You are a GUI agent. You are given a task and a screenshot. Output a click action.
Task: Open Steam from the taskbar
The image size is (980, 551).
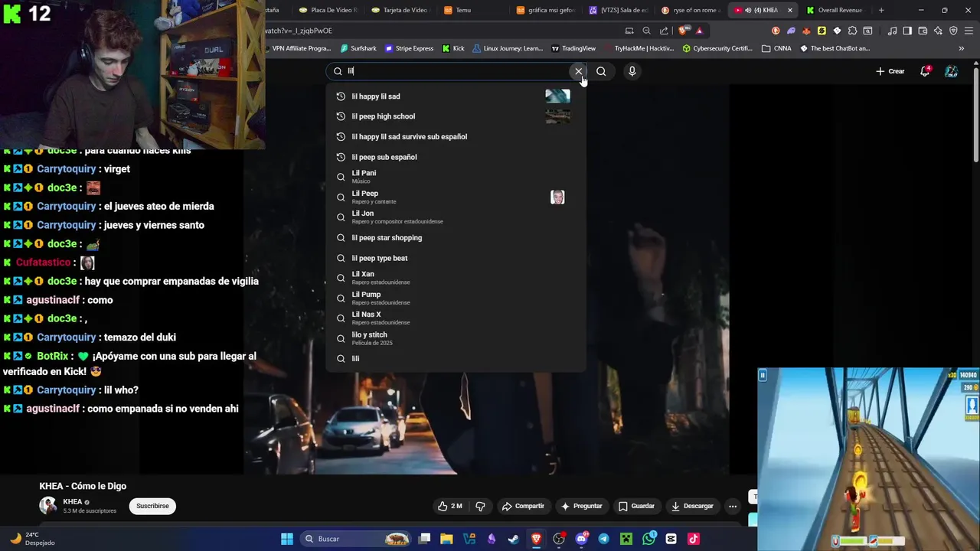click(x=514, y=539)
